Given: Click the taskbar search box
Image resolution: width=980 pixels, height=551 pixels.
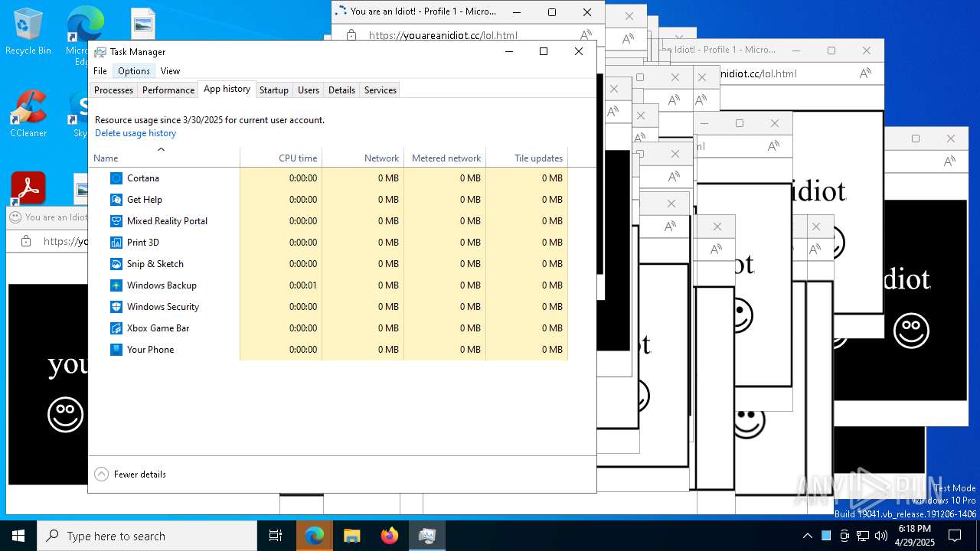Looking at the screenshot, I should (x=147, y=536).
